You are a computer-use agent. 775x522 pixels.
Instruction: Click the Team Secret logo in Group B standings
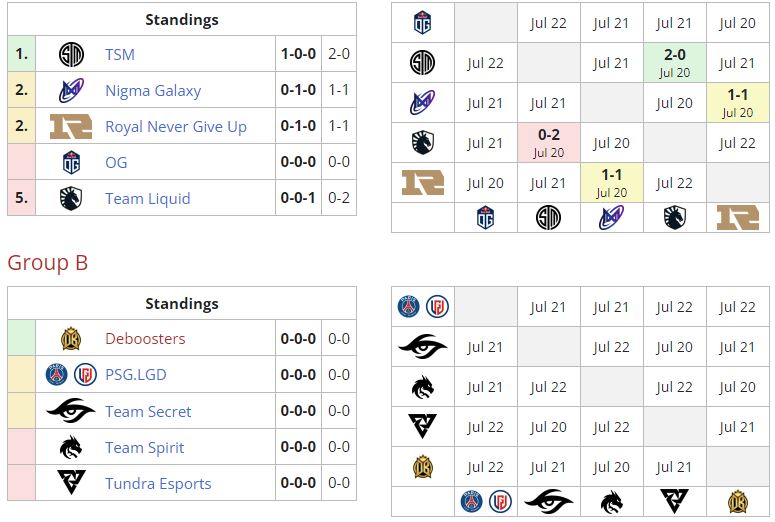point(71,411)
